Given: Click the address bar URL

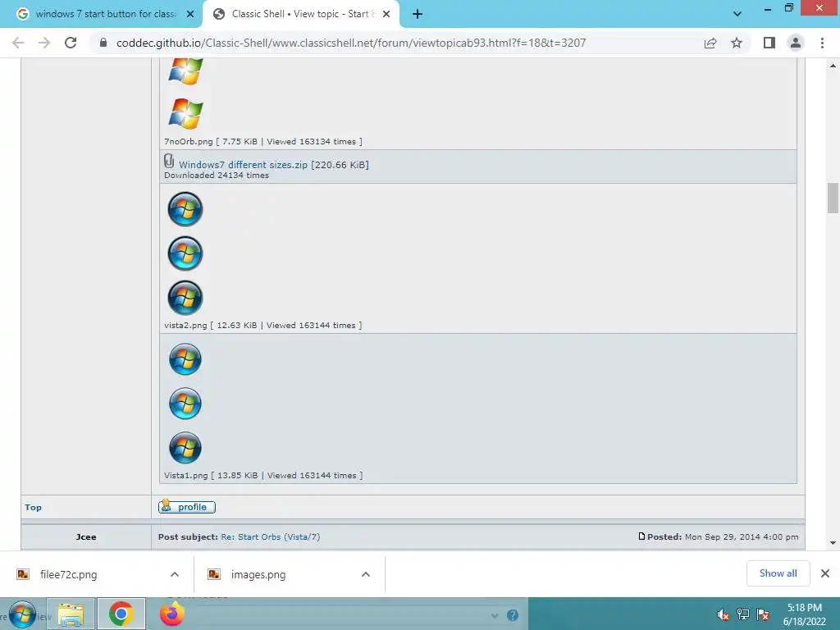Looking at the screenshot, I should coord(351,43).
